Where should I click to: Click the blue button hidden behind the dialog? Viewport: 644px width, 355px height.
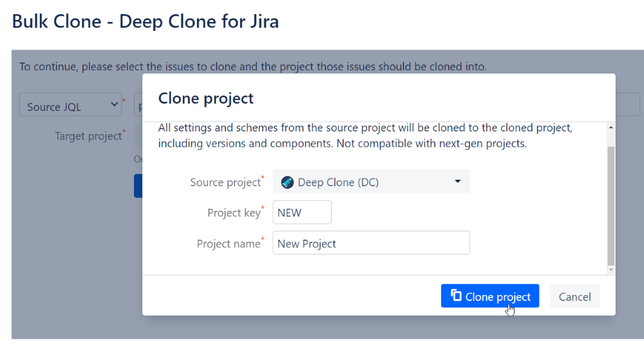pos(138,186)
